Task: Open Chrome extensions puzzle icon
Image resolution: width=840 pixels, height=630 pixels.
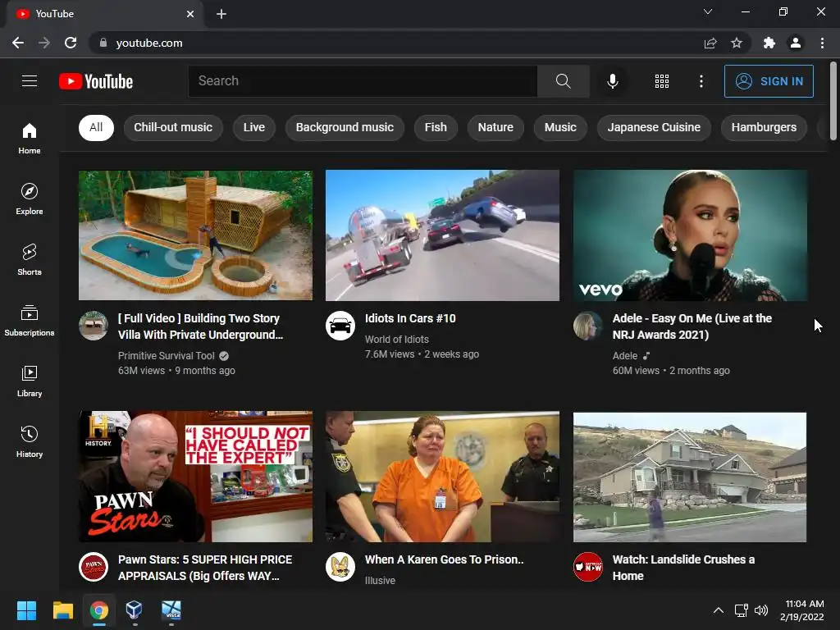Action: (769, 43)
